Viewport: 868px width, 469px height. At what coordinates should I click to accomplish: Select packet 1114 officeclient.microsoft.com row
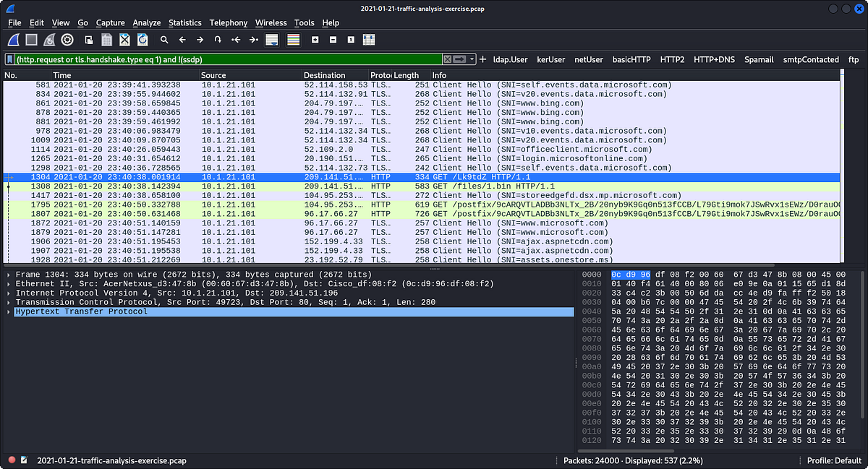click(x=422, y=150)
